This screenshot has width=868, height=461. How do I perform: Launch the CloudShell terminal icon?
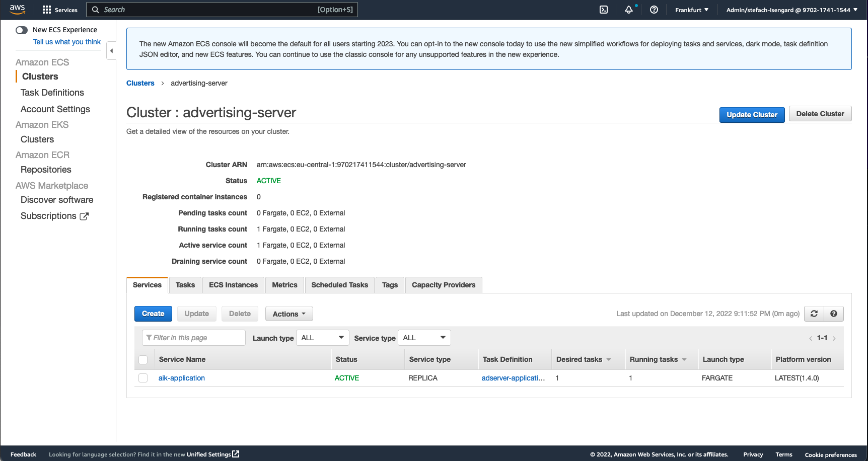click(604, 10)
